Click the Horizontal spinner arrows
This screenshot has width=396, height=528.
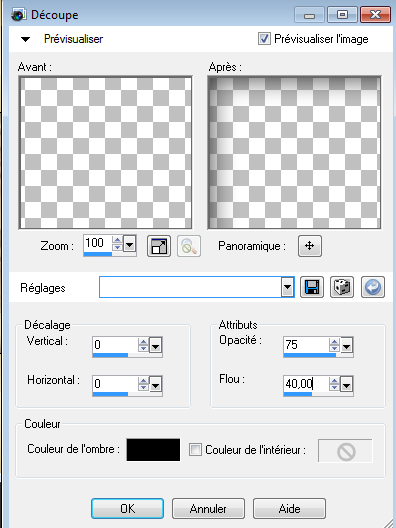[x=143, y=384]
